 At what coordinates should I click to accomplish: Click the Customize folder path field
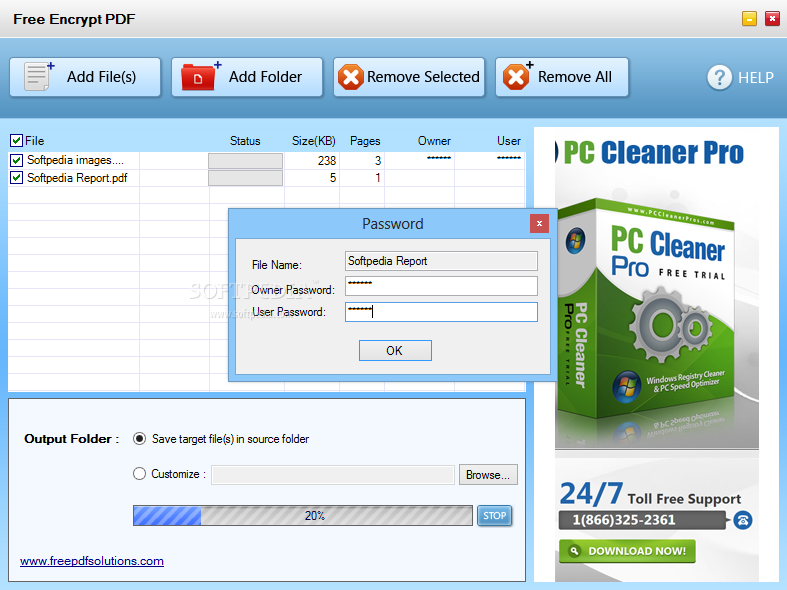coord(333,475)
